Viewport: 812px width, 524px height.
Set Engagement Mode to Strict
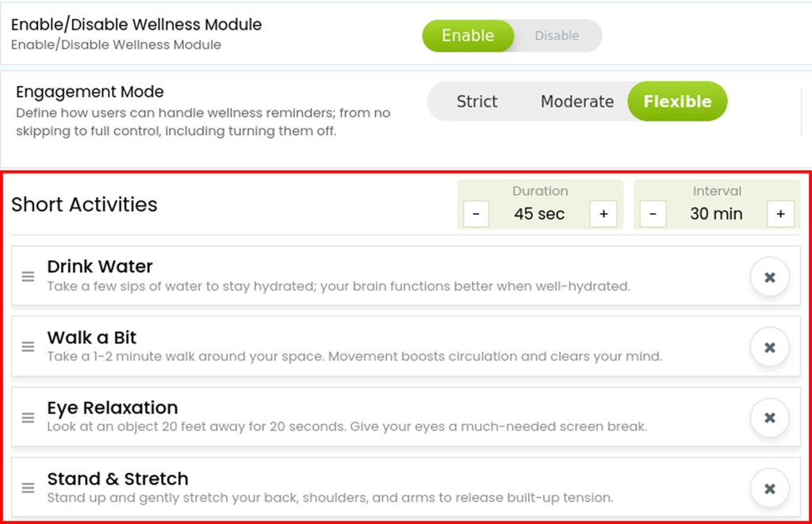477,101
